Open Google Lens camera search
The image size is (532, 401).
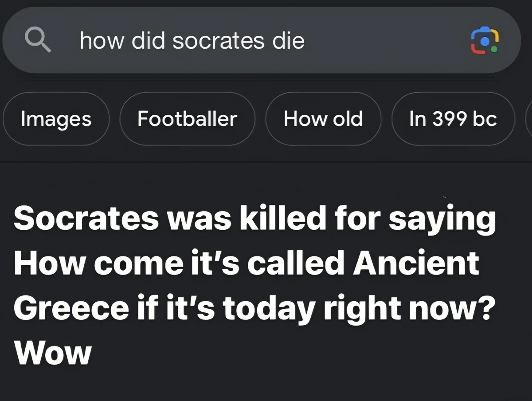point(484,41)
